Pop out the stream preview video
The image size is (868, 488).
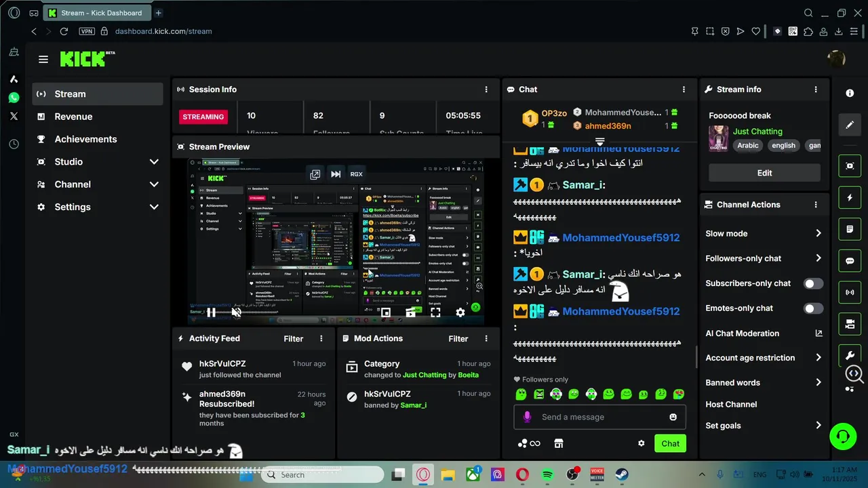(315, 174)
